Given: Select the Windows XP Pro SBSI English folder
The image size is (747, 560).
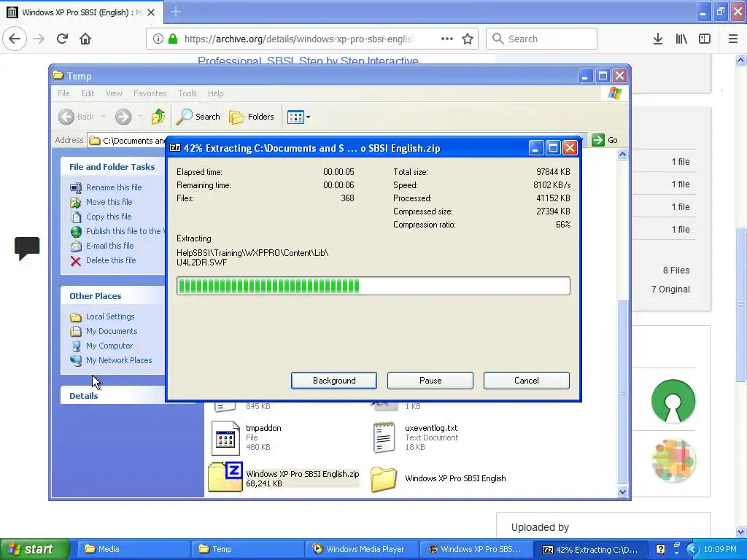Looking at the screenshot, I should pos(384,478).
